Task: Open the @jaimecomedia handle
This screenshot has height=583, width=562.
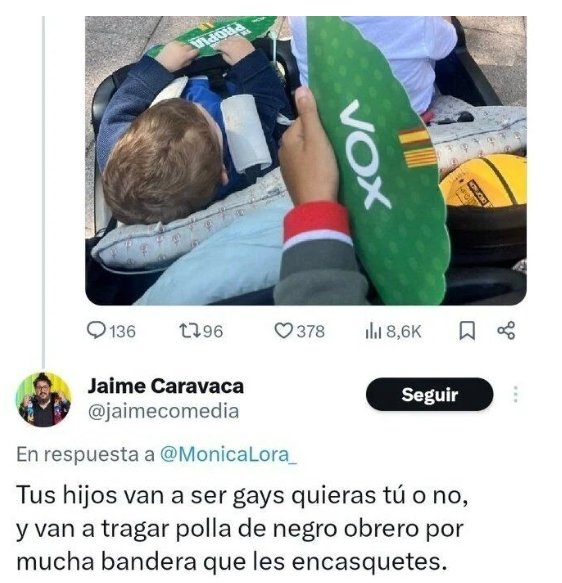Action: (x=163, y=411)
